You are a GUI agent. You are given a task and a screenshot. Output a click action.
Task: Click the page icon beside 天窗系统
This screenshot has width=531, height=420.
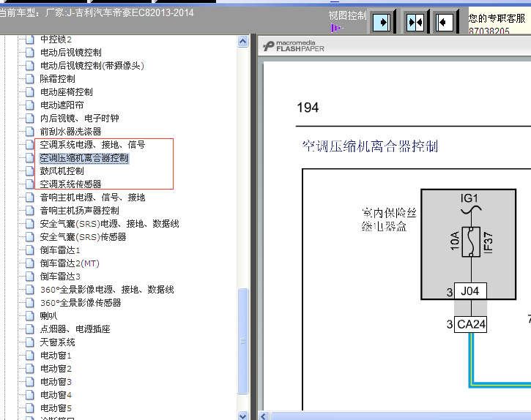[30, 342]
